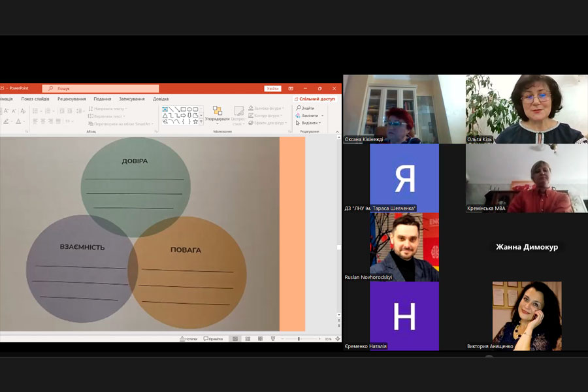This screenshot has height=392, width=588.
Task: Center text in paragraph group
Action: point(42,121)
